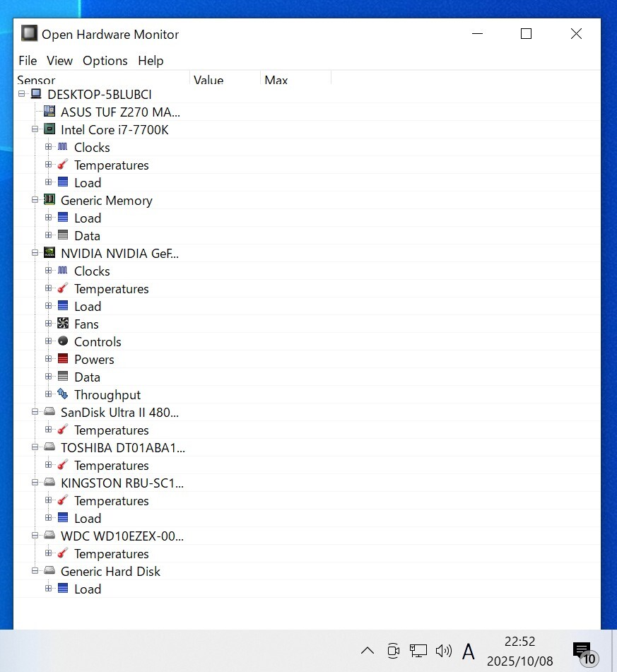
Task: Select the Generic Hard Disk row text
Action: point(111,571)
